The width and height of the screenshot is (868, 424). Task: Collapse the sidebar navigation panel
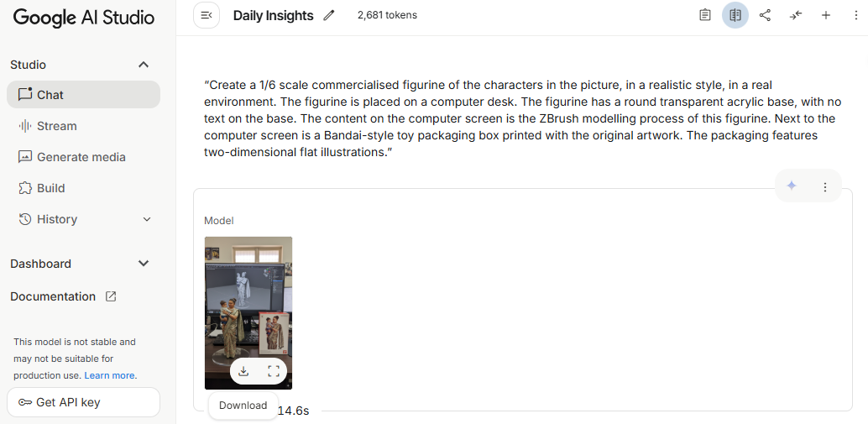point(207,15)
